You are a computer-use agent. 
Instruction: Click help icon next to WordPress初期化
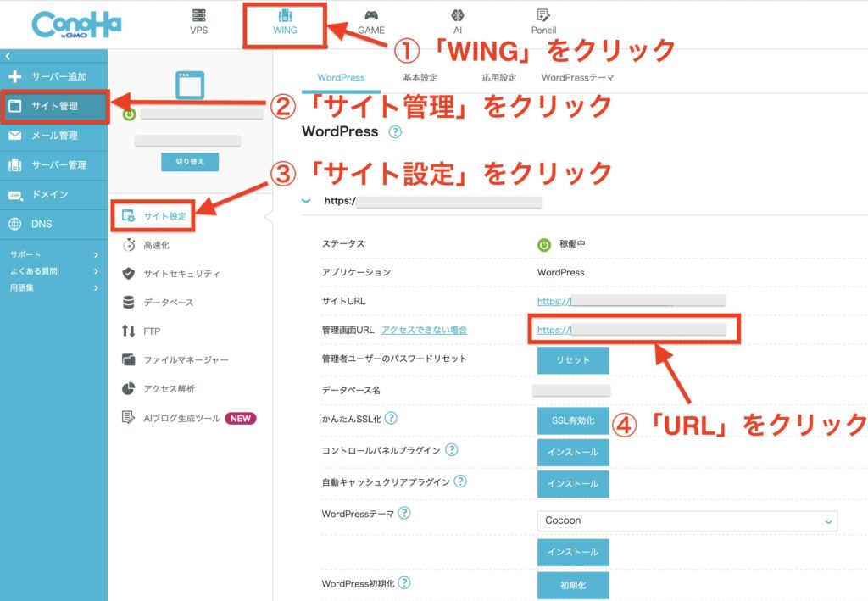click(x=404, y=583)
